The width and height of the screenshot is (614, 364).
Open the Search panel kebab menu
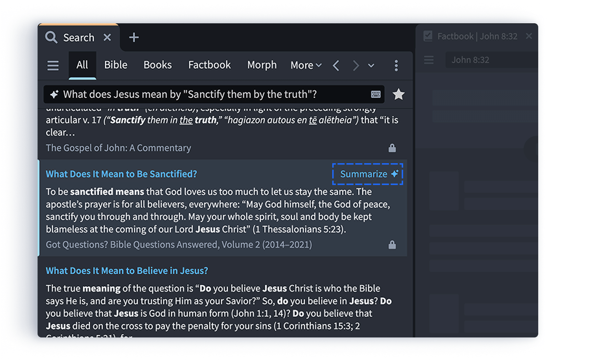[396, 65]
